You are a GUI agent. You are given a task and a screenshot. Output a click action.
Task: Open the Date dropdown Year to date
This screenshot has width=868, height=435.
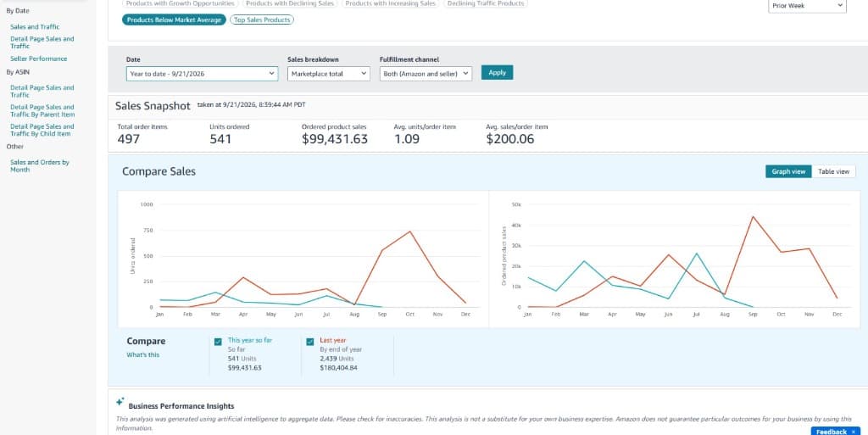tap(202, 74)
